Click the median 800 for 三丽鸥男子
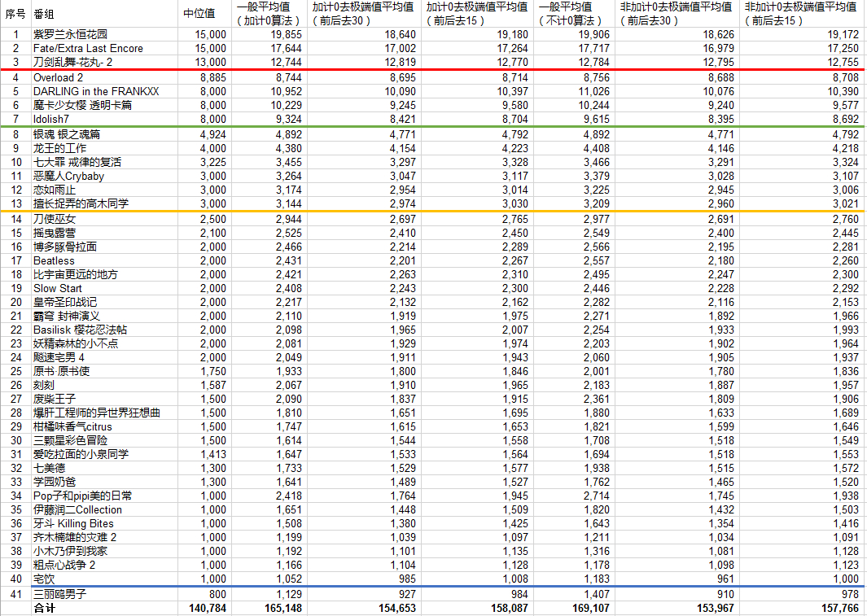Screen dimensions: 867x616 click(x=217, y=593)
